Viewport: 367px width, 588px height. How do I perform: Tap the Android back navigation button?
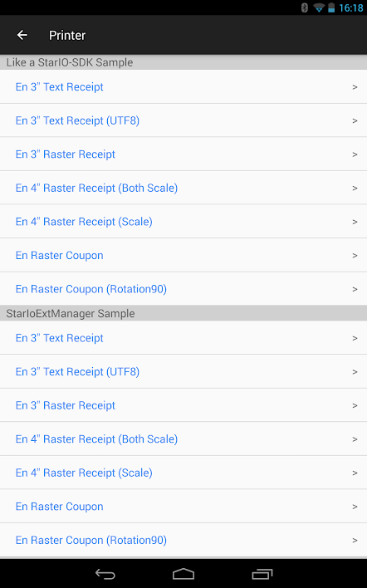[105, 574]
